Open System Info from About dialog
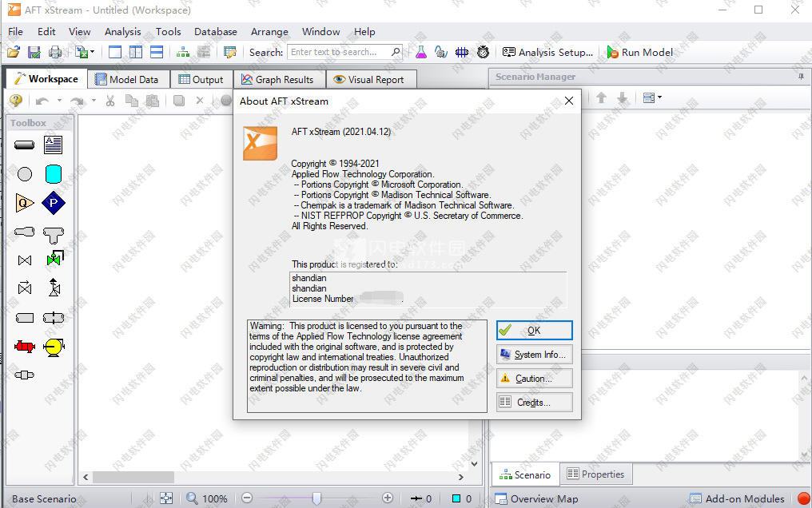This screenshot has width=812, height=508. 535,355
